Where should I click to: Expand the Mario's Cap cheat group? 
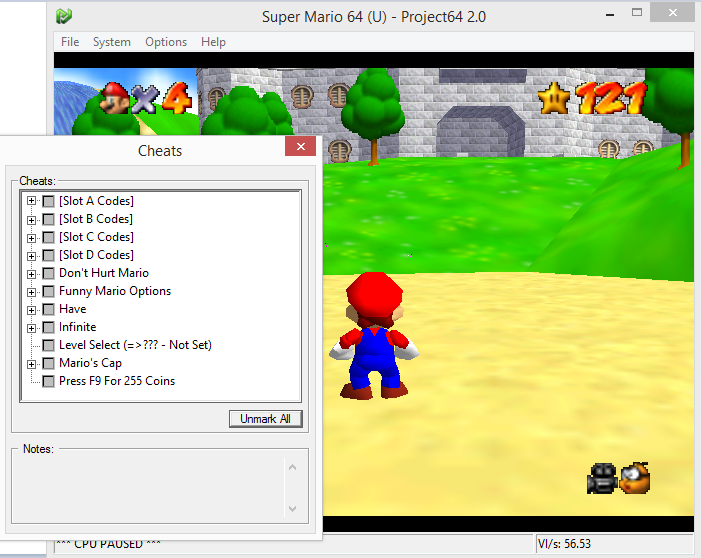[31, 364]
